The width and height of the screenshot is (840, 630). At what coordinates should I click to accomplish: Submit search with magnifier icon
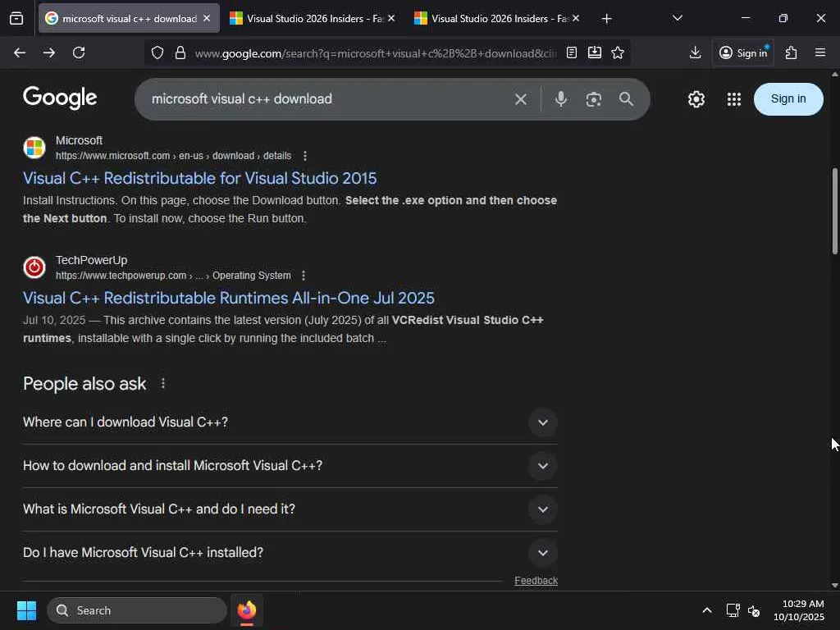tap(626, 99)
